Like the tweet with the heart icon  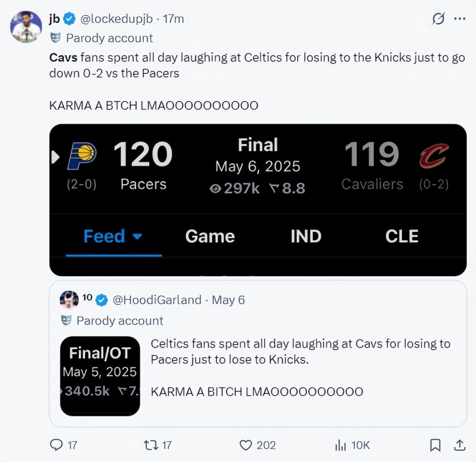246,445
